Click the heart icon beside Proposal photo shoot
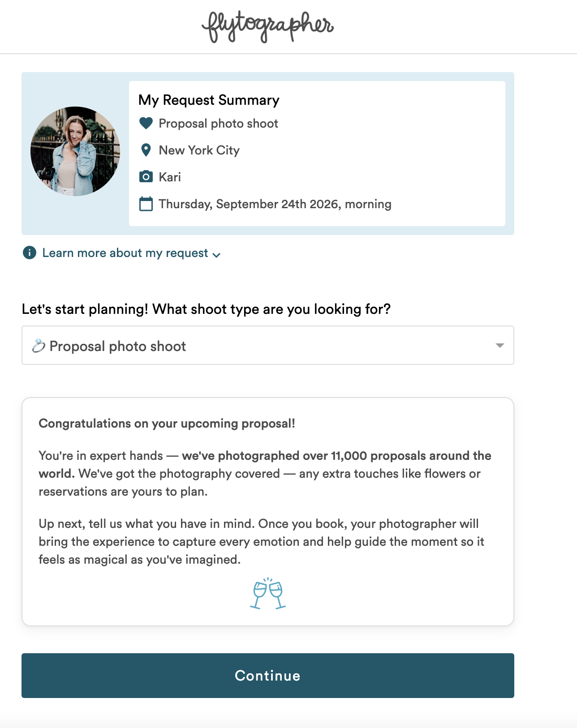Image resolution: width=577 pixels, height=728 pixels. (146, 123)
